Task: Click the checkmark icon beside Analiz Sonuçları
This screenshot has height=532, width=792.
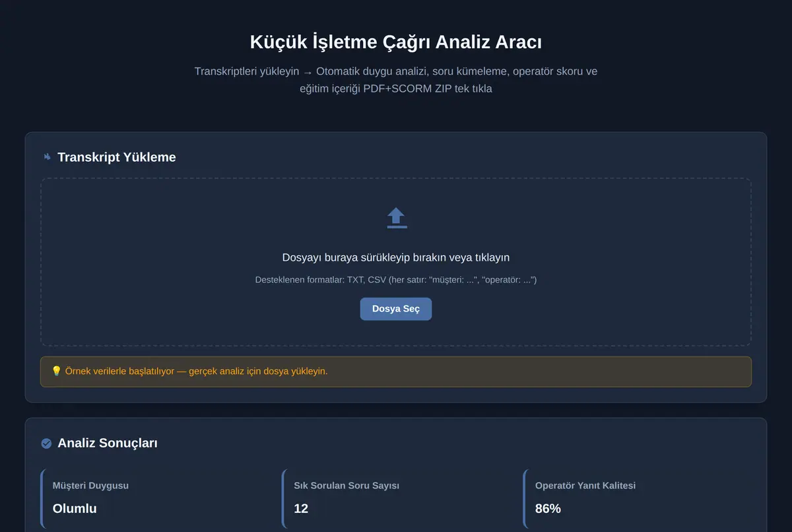Action: pyautogui.click(x=46, y=443)
